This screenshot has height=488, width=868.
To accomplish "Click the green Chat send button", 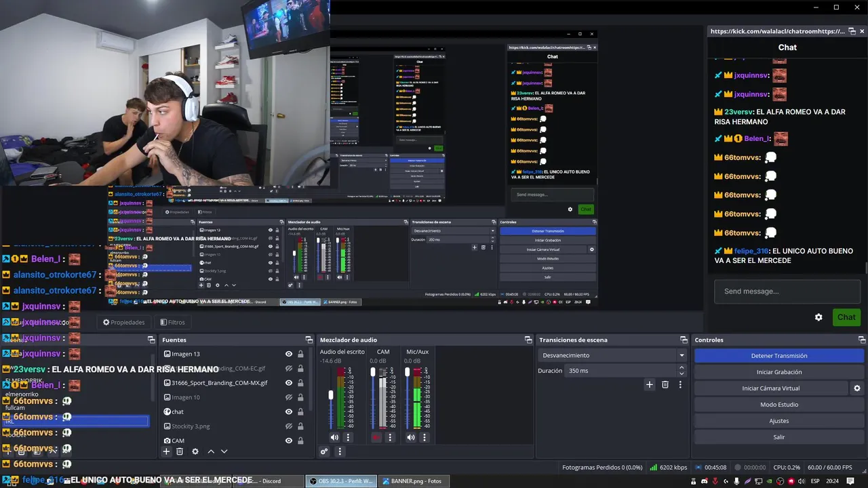I will (846, 317).
